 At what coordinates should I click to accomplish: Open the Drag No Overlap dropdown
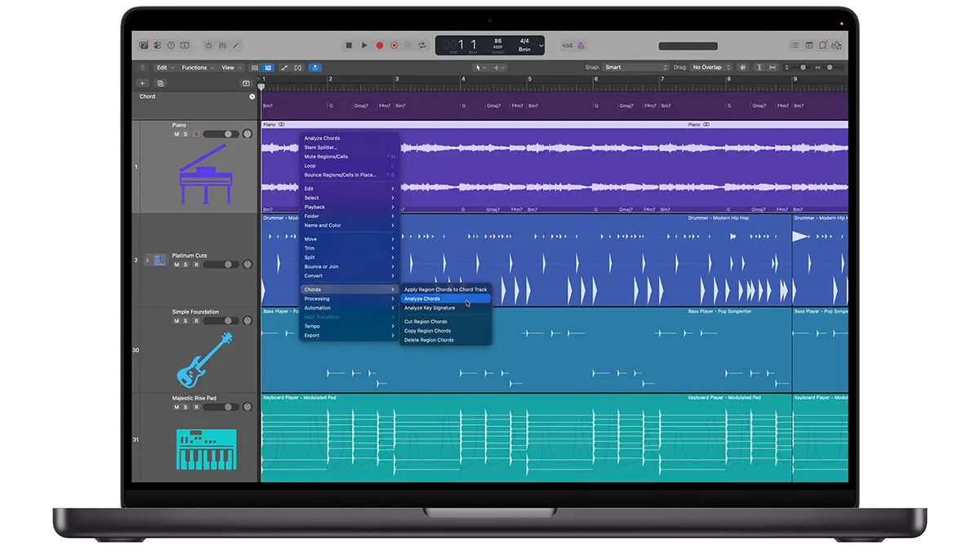pos(710,67)
